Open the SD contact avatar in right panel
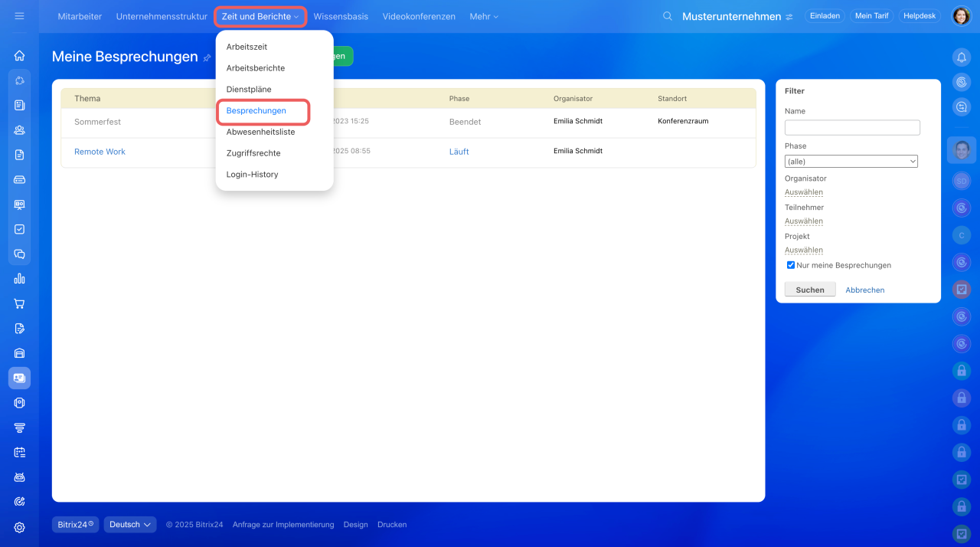The height and width of the screenshot is (547, 980). click(962, 181)
